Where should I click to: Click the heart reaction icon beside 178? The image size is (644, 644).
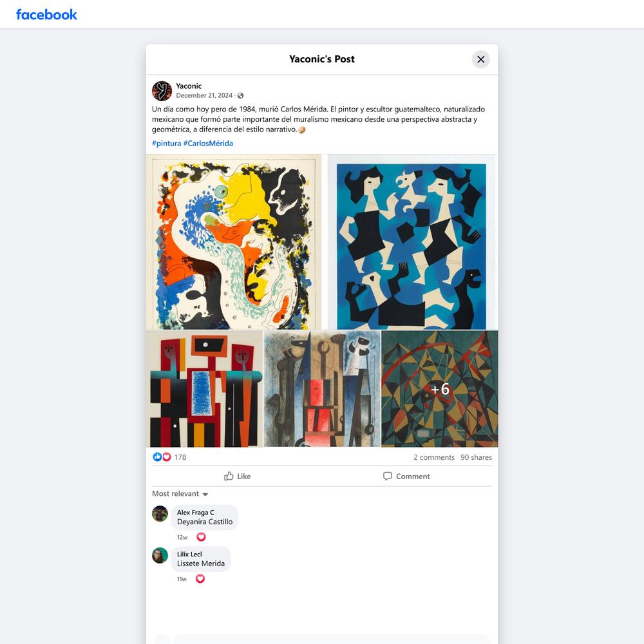pos(166,457)
